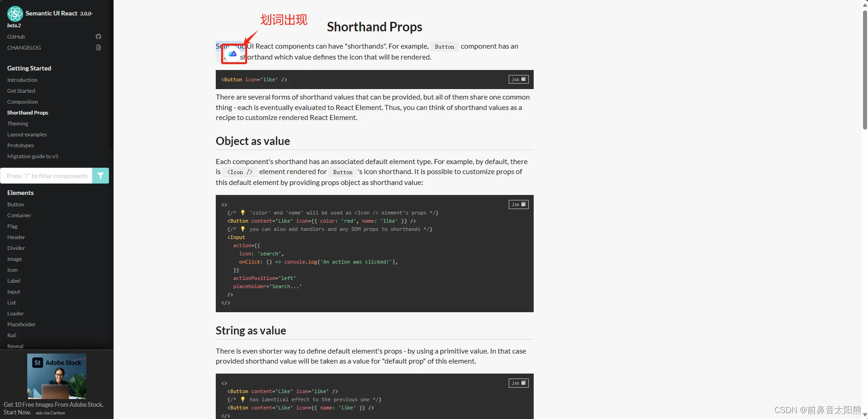This screenshot has width=868, height=419.
Task: Click the Semantic UI React logo
Action: point(15,14)
